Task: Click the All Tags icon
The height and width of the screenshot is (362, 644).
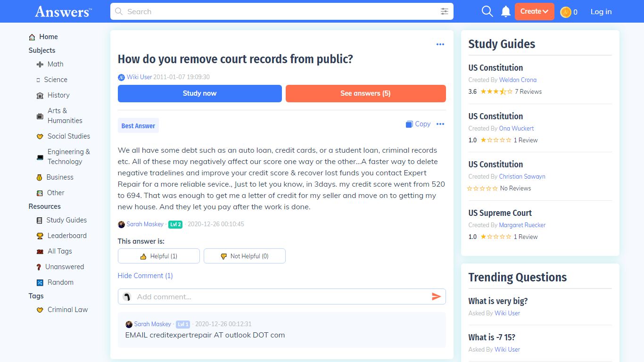Action: [40, 252]
